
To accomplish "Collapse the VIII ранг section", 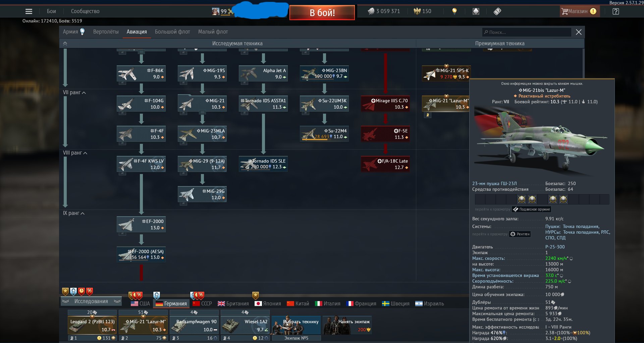I will pyautogui.click(x=85, y=153).
